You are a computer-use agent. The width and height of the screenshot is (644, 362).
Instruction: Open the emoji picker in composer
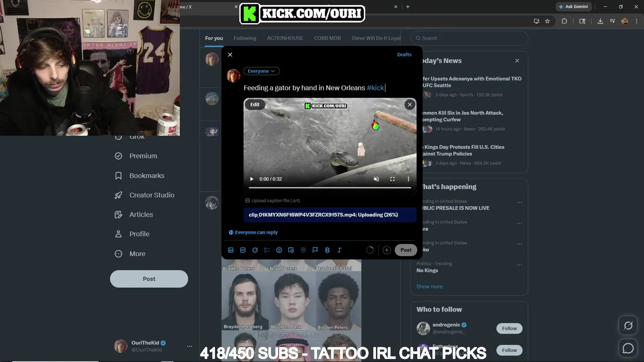tap(279, 250)
